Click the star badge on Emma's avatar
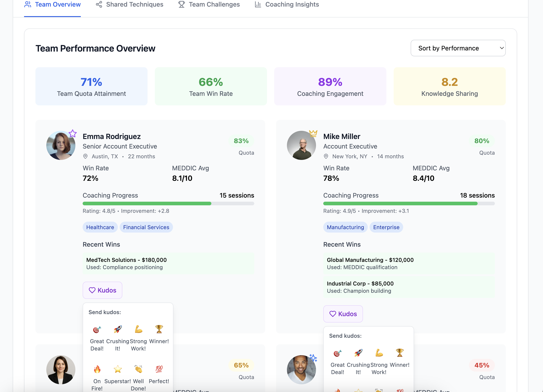This screenshot has height=392, width=543. click(x=73, y=133)
